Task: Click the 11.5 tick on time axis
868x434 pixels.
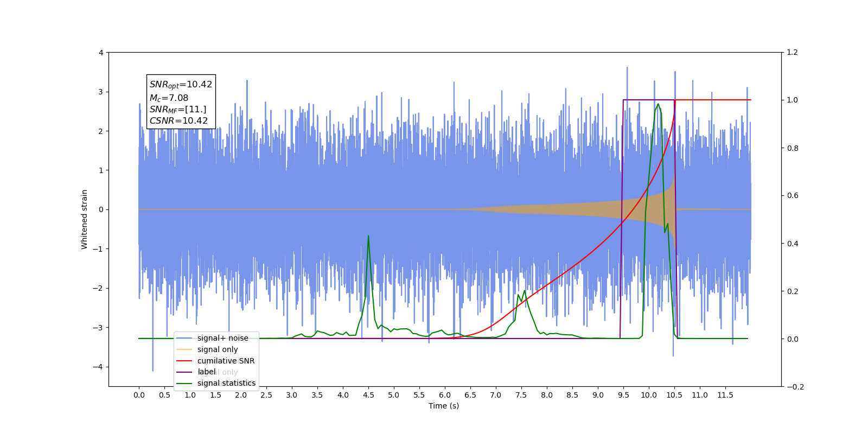Action: pos(725,395)
